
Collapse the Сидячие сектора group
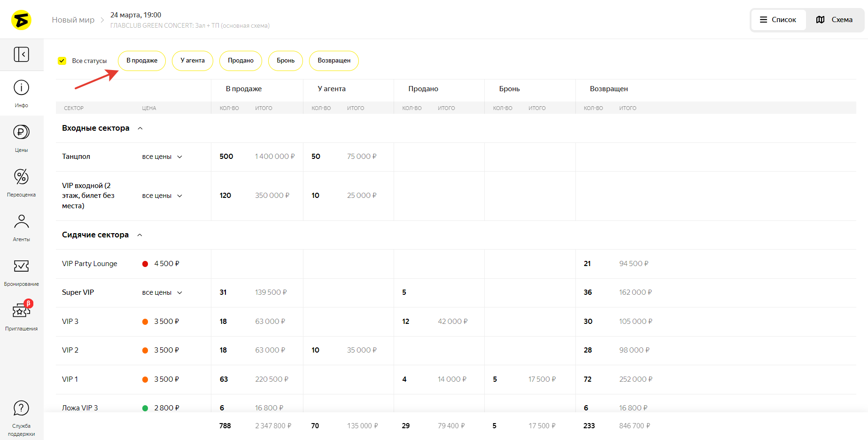coord(139,235)
